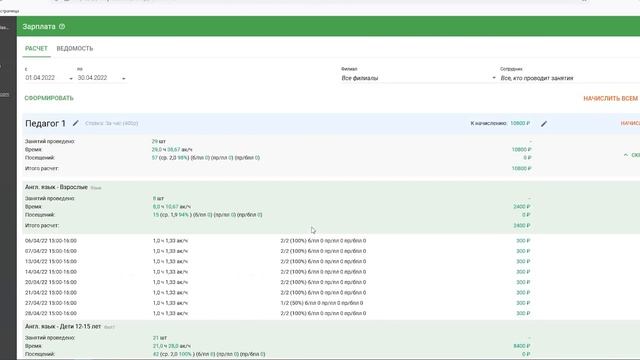Select lesson row 28/04/22 15:00-16:00

pyautogui.click(x=278, y=313)
